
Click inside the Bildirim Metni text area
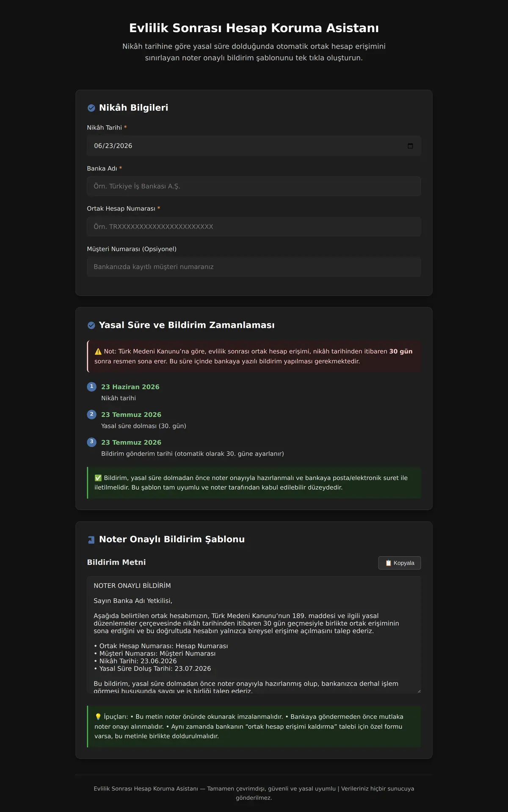(254, 635)
